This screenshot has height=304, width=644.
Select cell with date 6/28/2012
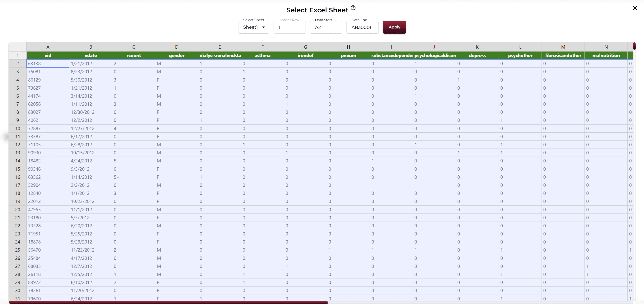[x=91, y=144]
